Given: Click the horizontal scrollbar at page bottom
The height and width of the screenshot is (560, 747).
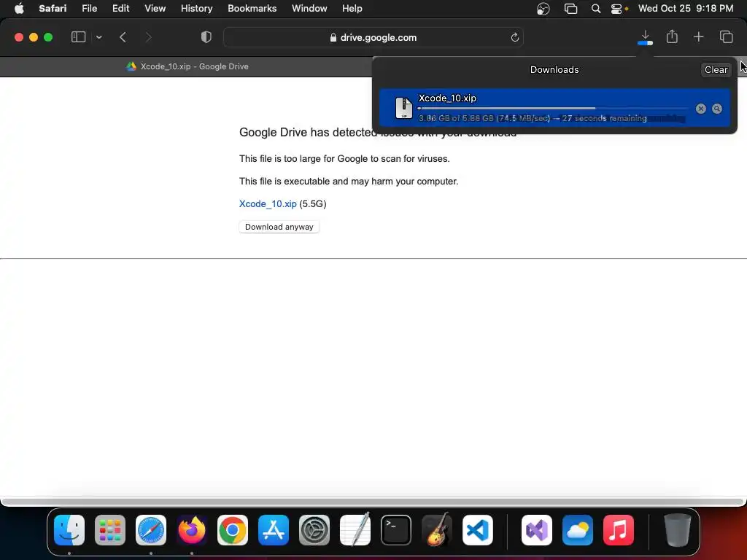Looking at the screenshot, I should tap(373, 502).
